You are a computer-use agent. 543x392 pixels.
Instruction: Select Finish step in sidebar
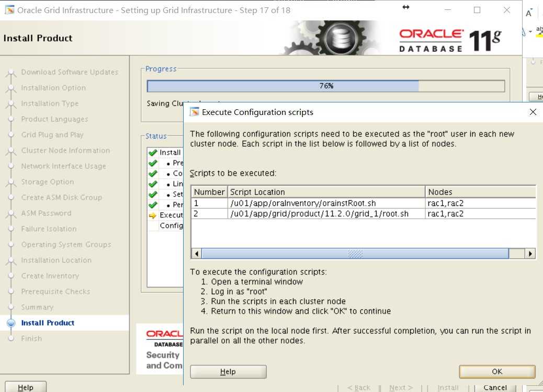(31, 338)
